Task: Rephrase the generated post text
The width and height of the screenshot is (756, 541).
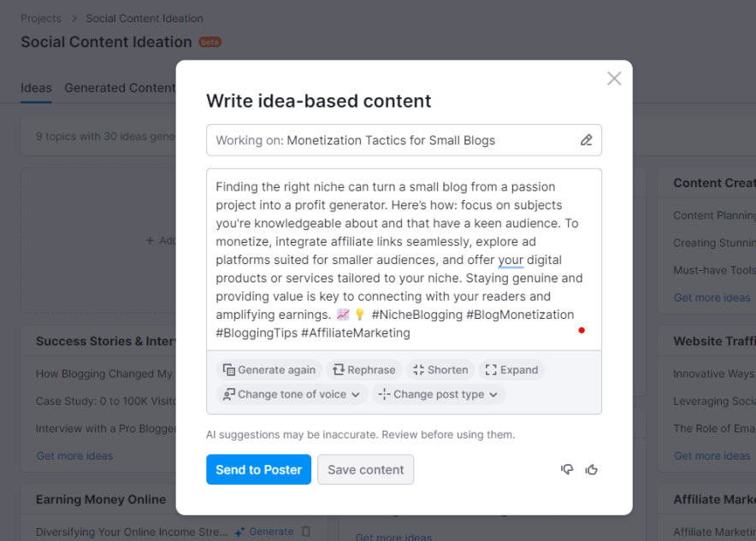Action: pyautogui.click(x=363, y=369)
